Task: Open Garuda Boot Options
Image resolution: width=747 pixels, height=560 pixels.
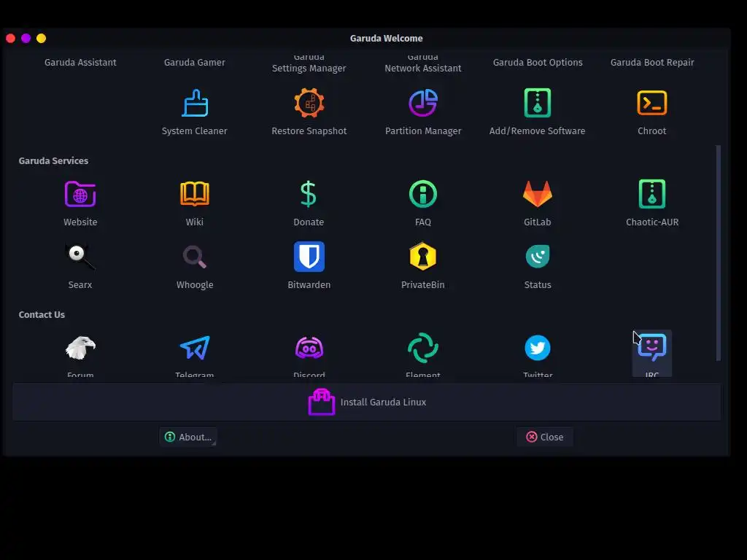Action: [x=538, y=63]
